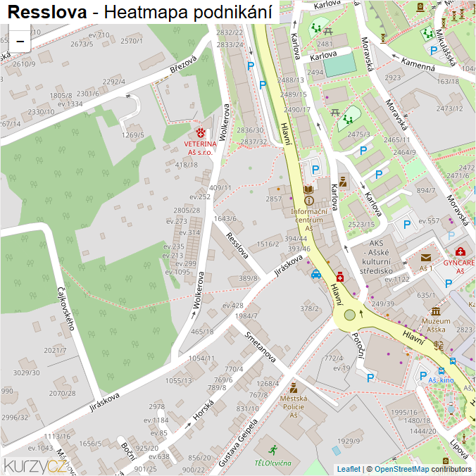The image size is (476, 476).
Task: Select the Horská street label
Action: point(203,410)
